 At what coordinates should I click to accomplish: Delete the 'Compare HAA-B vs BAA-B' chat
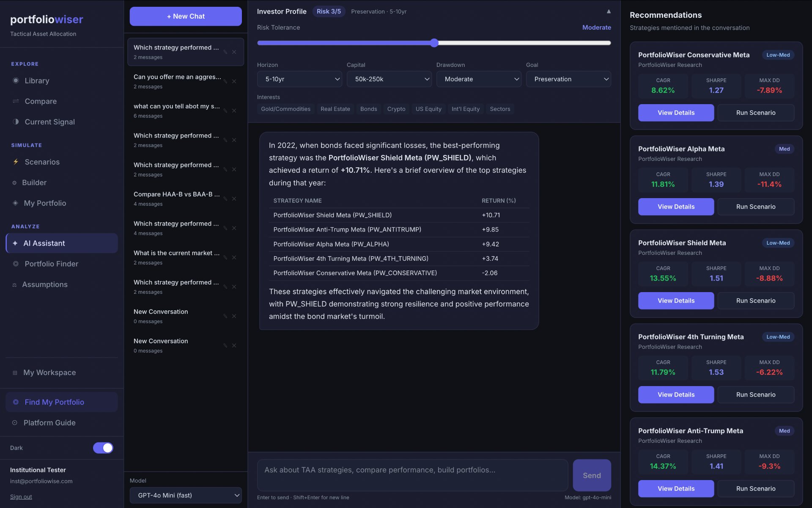pyautogui.click(x=234, y=199)
